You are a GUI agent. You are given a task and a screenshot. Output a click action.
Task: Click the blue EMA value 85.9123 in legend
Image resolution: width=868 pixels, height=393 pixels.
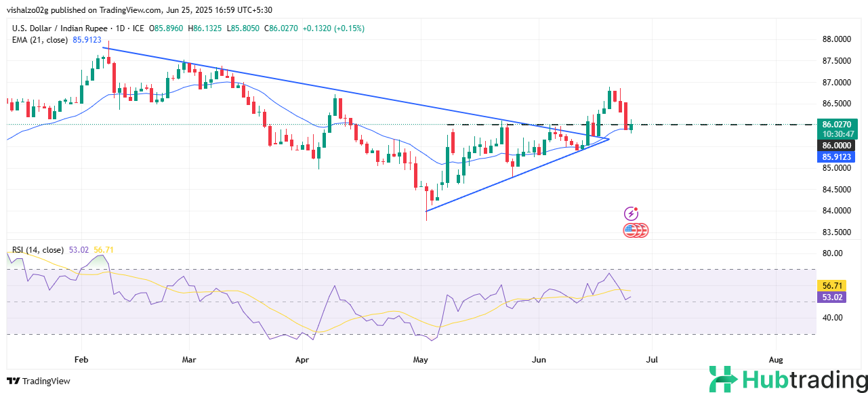(87, 40)
